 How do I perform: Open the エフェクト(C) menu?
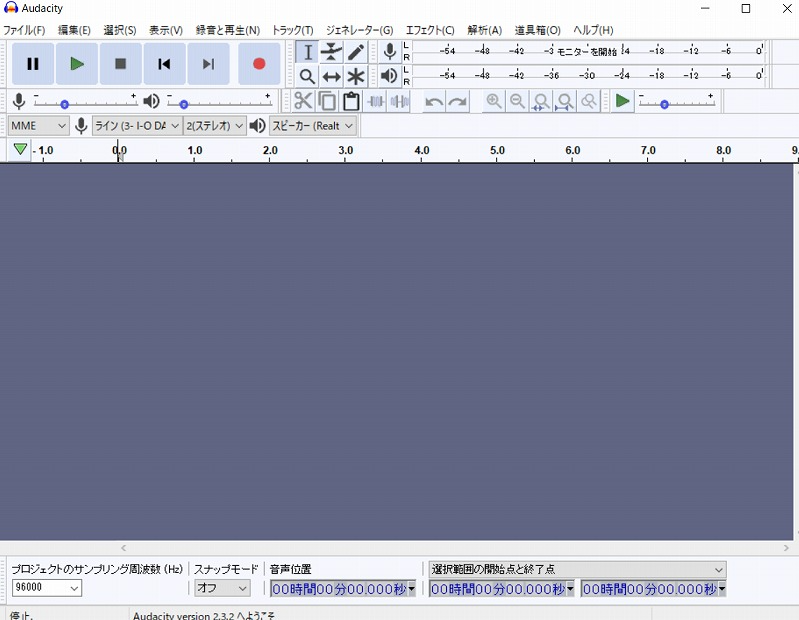[x=429, y=30]
